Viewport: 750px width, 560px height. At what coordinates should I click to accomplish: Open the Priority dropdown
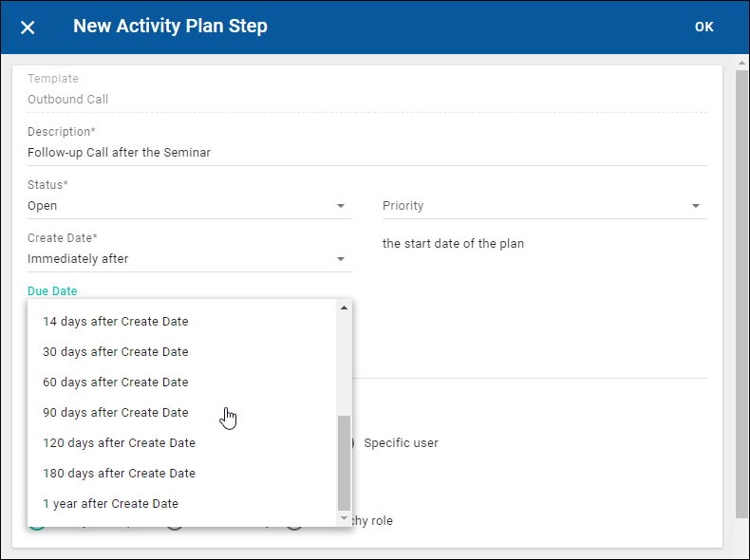point(544,206)
